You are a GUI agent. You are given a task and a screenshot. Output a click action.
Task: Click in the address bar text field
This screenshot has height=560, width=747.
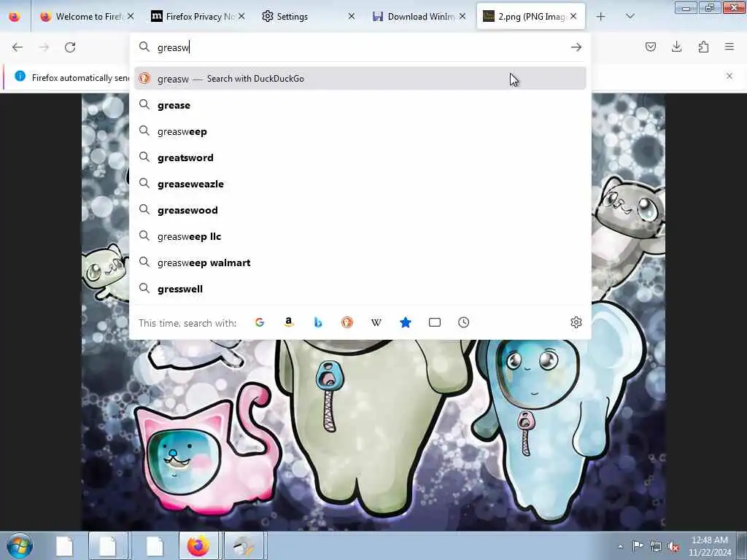(360, 47)
